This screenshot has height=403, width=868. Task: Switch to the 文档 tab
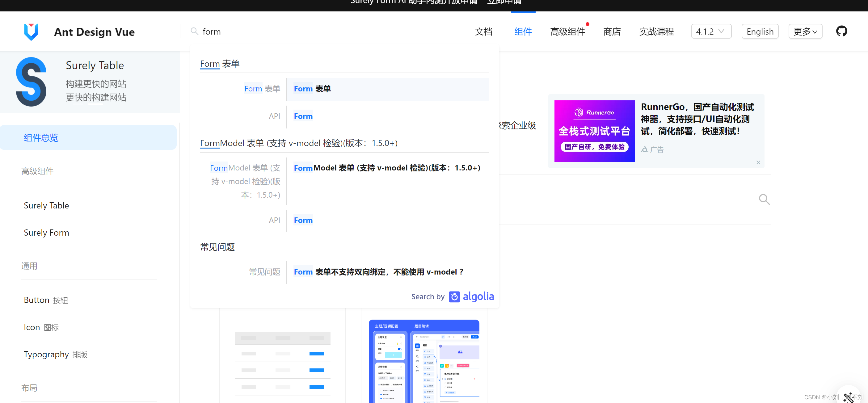[x=484, y=31]
